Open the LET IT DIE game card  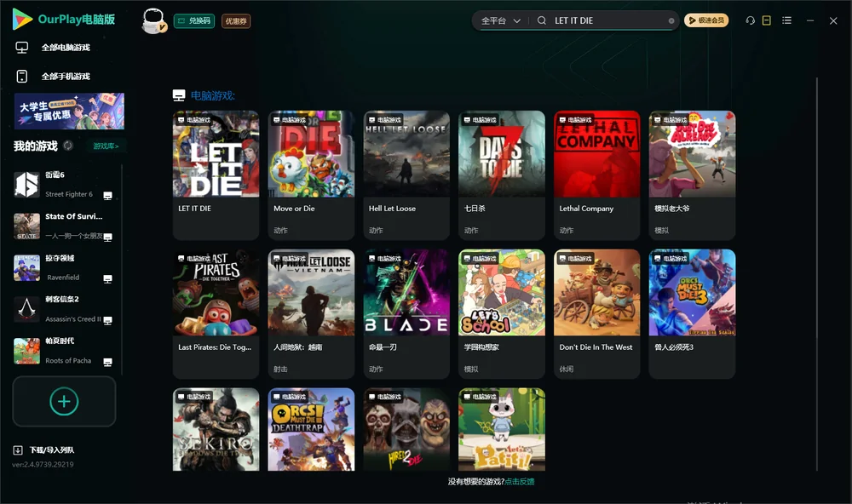tap(216, 175)
